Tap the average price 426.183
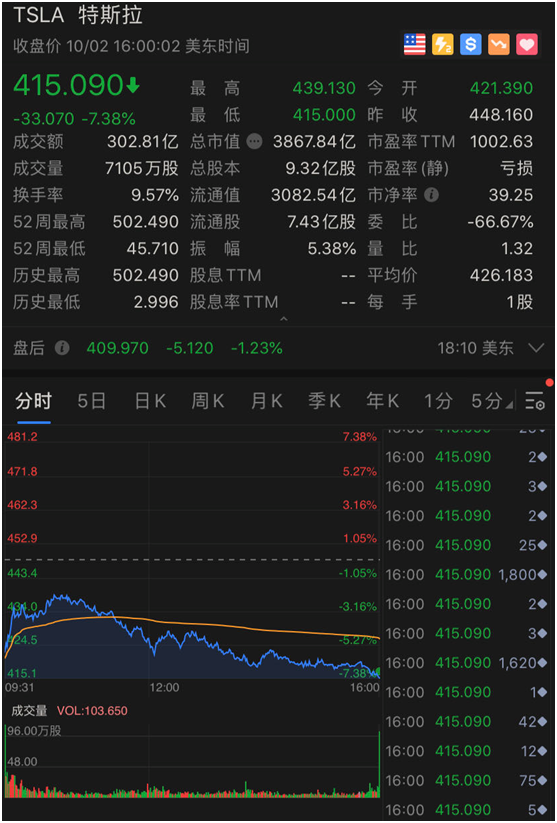The image size is (557, 823). (501, 276)
